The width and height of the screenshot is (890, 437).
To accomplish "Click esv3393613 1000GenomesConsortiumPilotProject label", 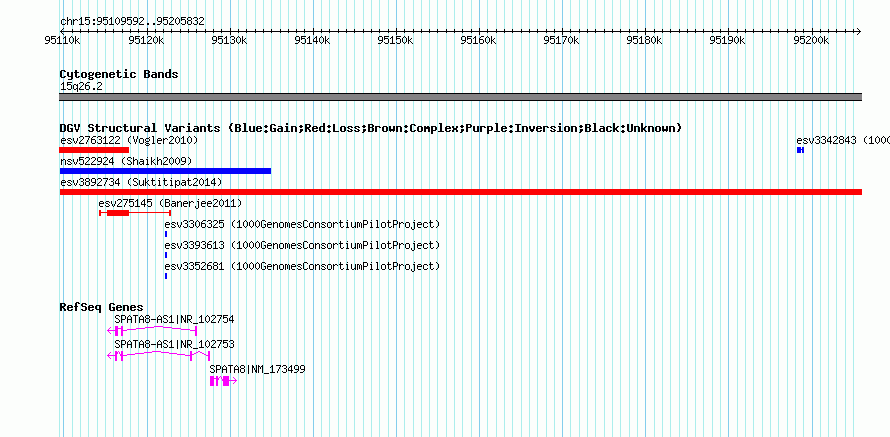I will pyautogui.click(x=303, y=245).
